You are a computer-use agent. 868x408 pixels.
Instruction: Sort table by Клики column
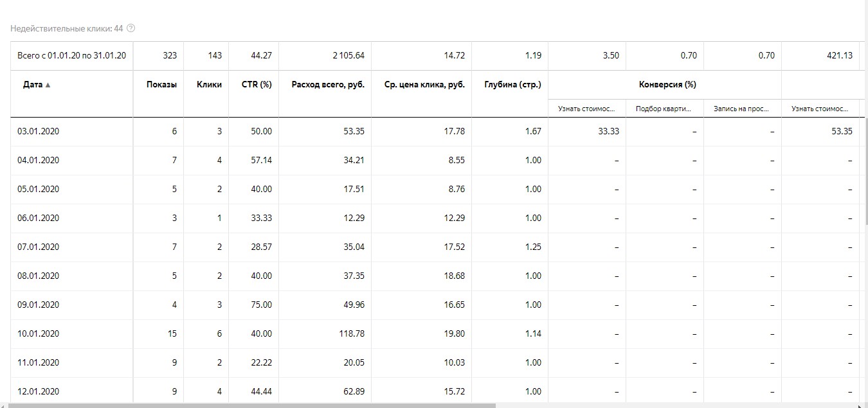[x=210, y=85]
